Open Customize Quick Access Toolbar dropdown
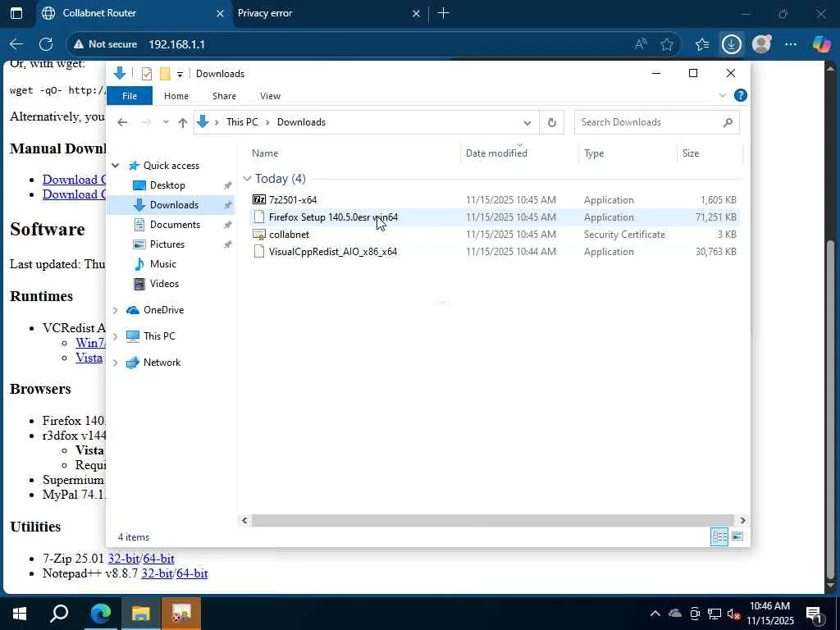This screenshot has width=840, height=630. 180,75
